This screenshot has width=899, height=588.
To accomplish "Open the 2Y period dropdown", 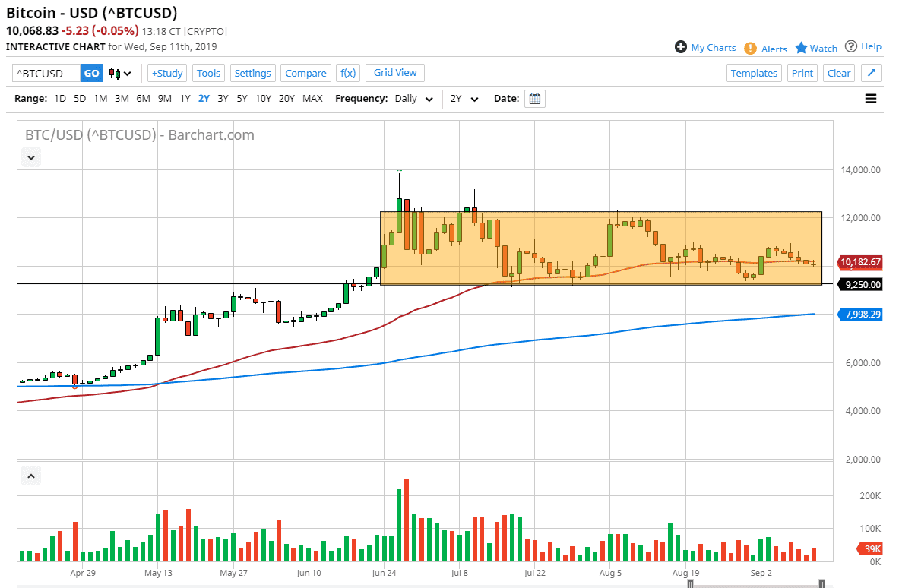I will point(466,99).
